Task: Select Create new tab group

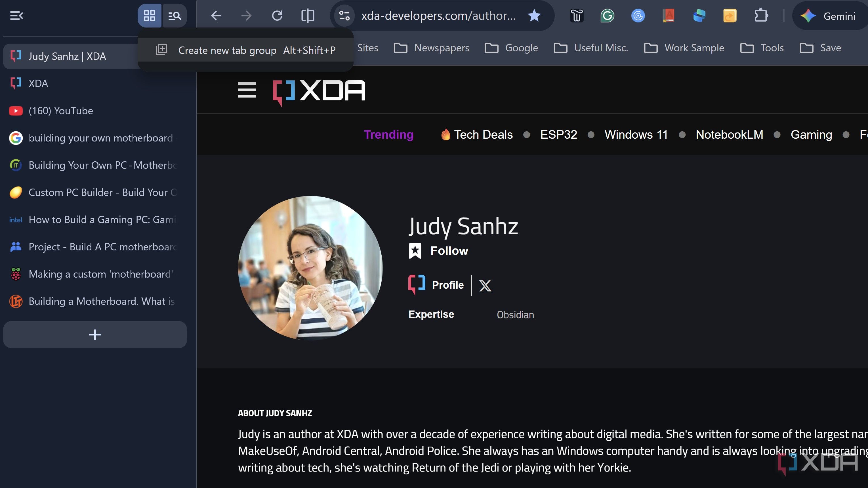Action: (x=245, y=50)
